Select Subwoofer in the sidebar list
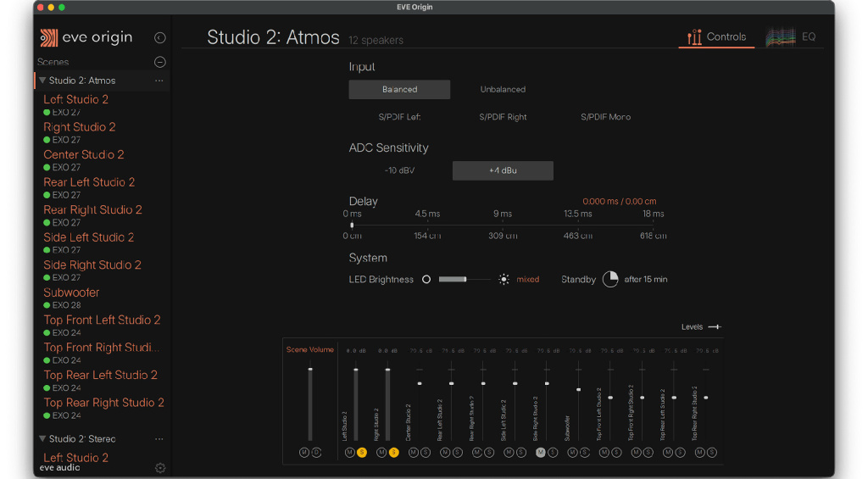This screenshot has width=868, height=479. tap(71, 292)
